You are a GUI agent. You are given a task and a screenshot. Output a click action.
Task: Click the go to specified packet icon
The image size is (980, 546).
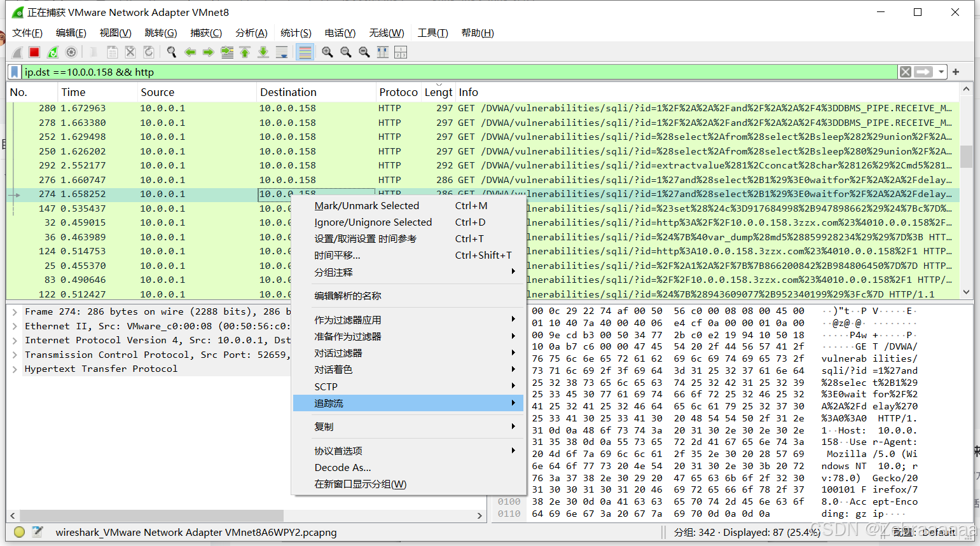(x=227, y=52)
